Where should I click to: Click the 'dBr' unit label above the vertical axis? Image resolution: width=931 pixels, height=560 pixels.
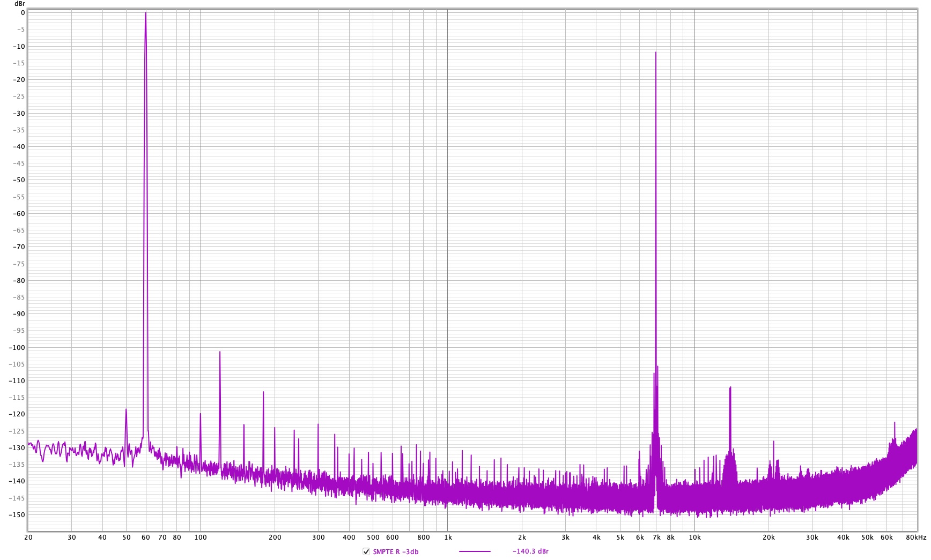(x=20, y=4)
